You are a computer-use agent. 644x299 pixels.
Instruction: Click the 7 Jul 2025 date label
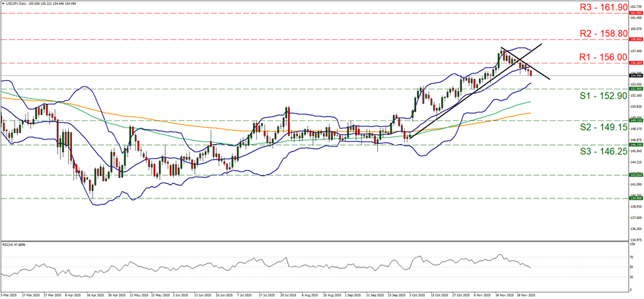[x=244, y=295]
